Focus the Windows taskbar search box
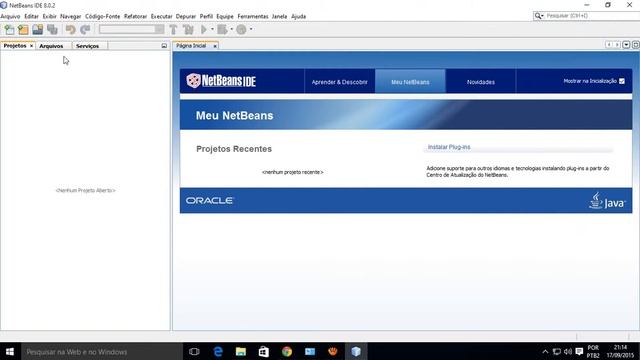 click(102, 351)
